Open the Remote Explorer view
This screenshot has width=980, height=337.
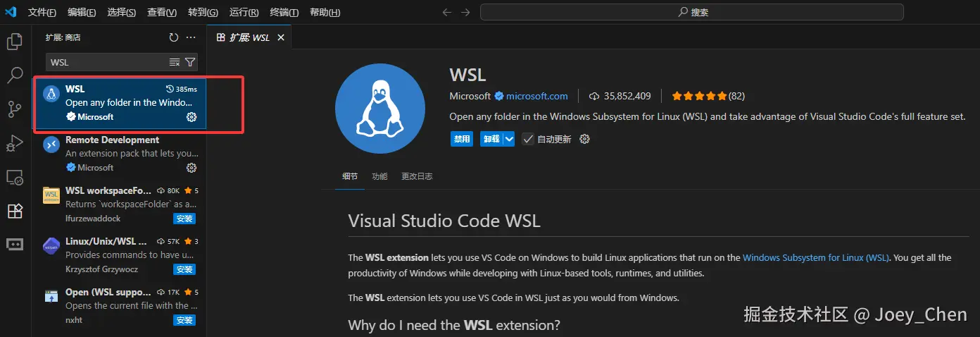click(15, 177)
